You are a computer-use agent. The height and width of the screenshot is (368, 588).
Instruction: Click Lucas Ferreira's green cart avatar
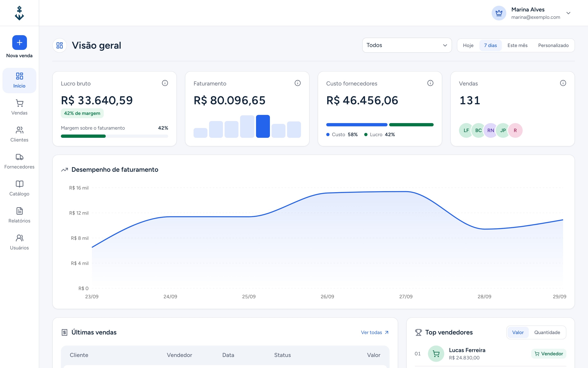(x=436, y=354)
